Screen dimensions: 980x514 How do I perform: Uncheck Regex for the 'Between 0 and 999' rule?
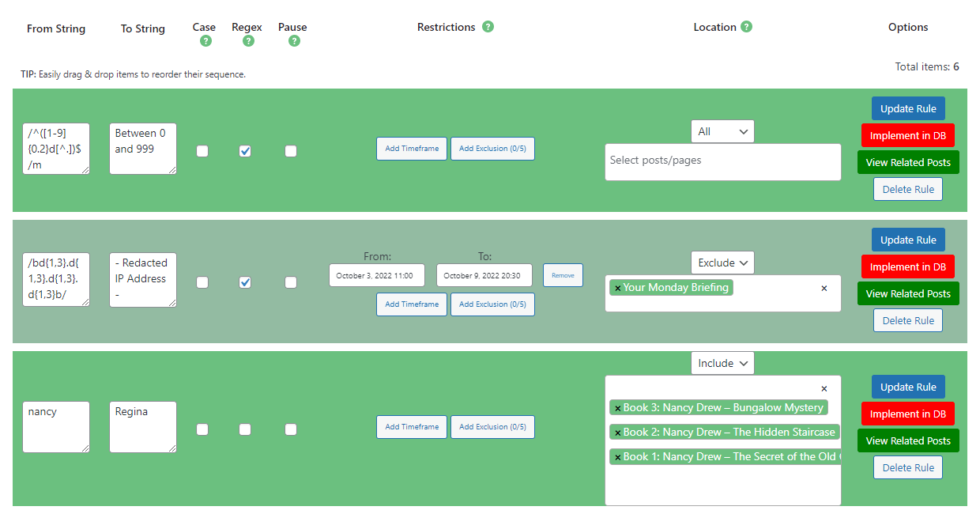click(x=245, y=151)
